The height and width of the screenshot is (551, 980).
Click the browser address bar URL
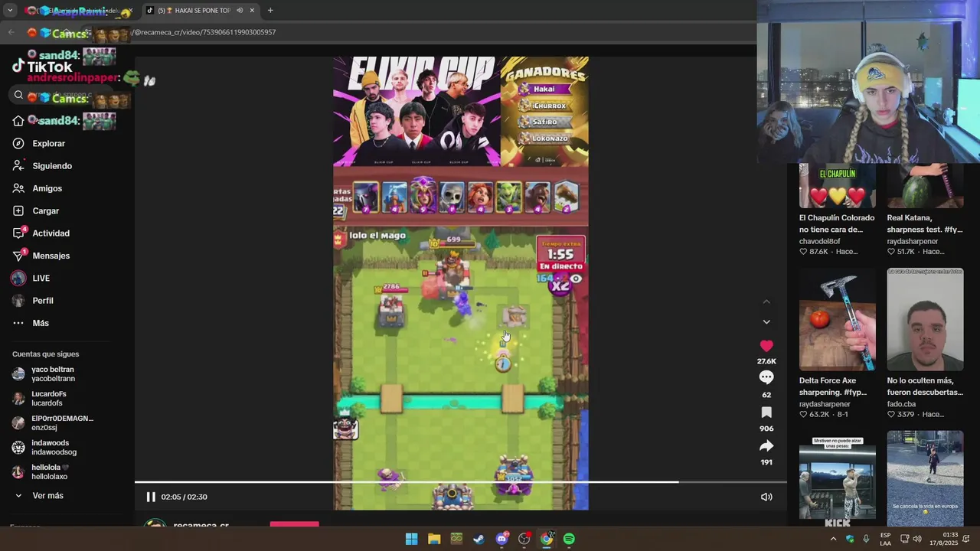click(203, 32)
